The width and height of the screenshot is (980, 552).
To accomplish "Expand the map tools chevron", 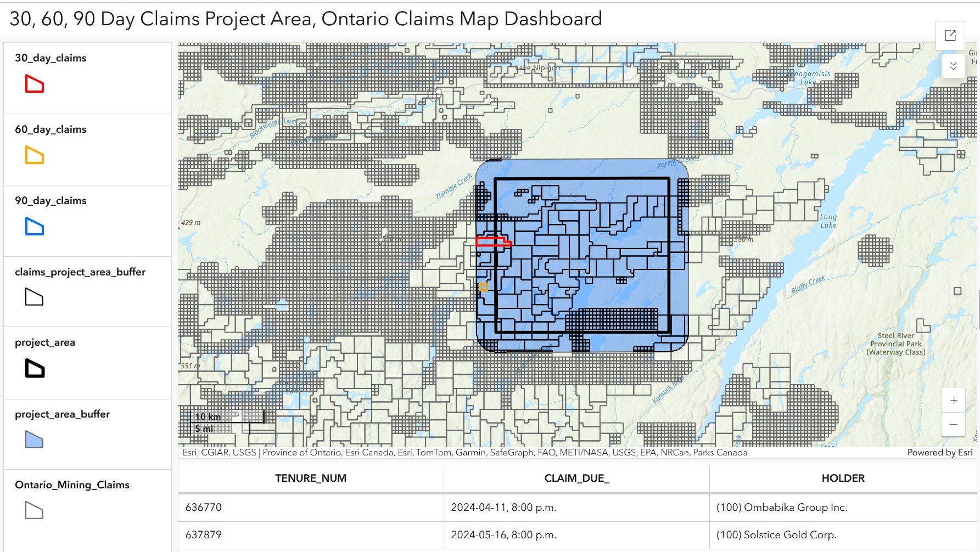I will (x=954, y=66).
